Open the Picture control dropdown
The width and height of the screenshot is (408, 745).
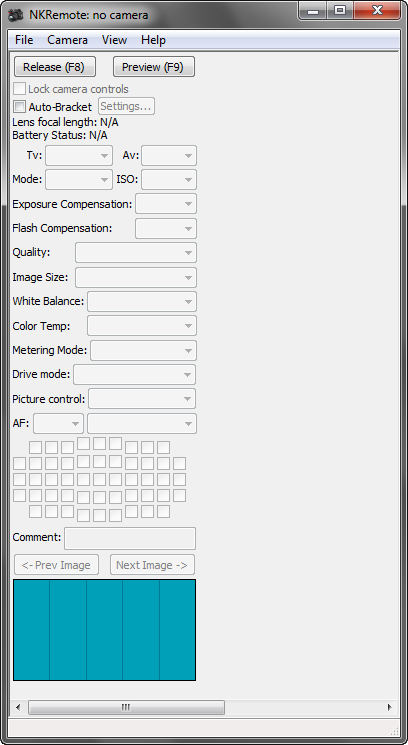(x=142, y=399)
